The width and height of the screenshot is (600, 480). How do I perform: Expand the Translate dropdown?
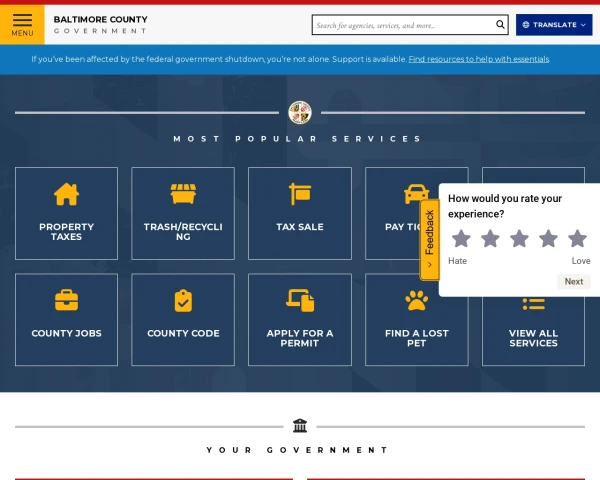point(554,25)
